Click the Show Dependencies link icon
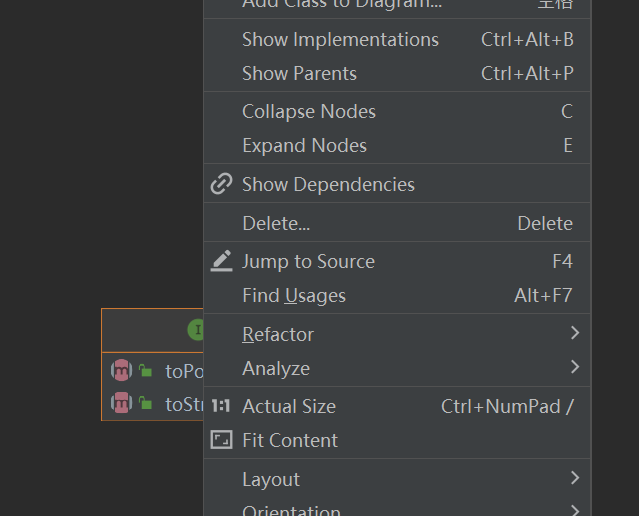Image resolution: width=639 pixels, height=516 pixels. [x=221, y=184]
